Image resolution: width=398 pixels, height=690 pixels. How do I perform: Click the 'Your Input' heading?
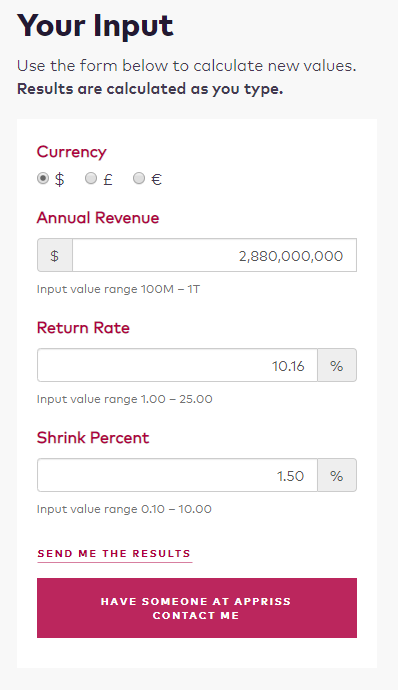point(95,26)
